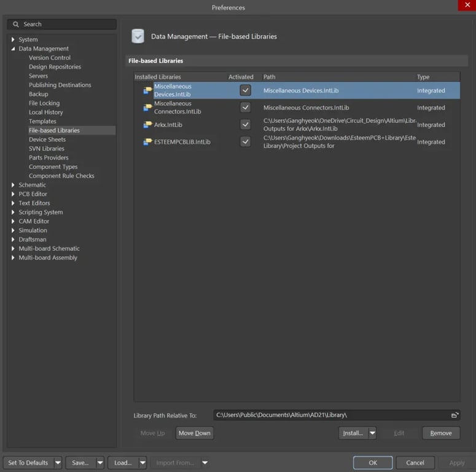Close the Preferences dialog with X
The image size is (476, 472).
[467, 5]
